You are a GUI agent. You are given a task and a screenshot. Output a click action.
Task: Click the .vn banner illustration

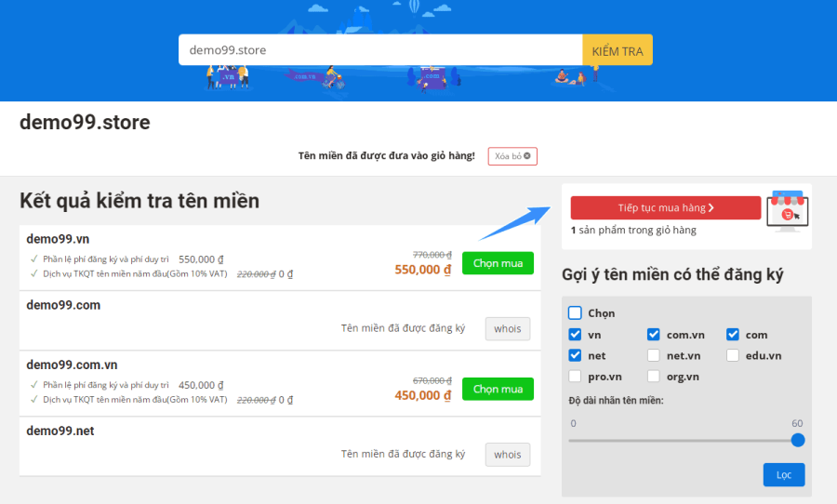click(x=228, y=77)
